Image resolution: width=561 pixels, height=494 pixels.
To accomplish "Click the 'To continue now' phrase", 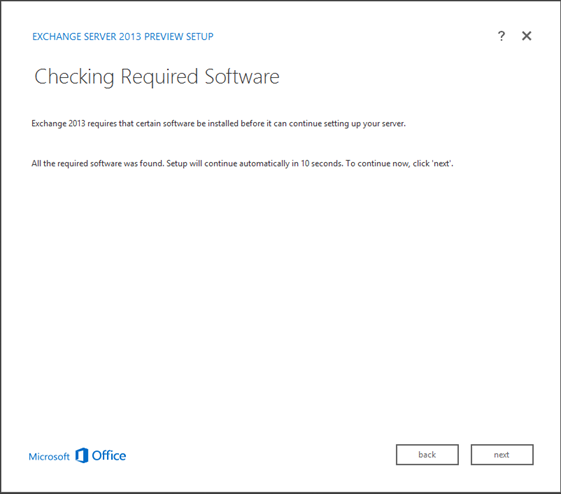I will click(378, 163).
